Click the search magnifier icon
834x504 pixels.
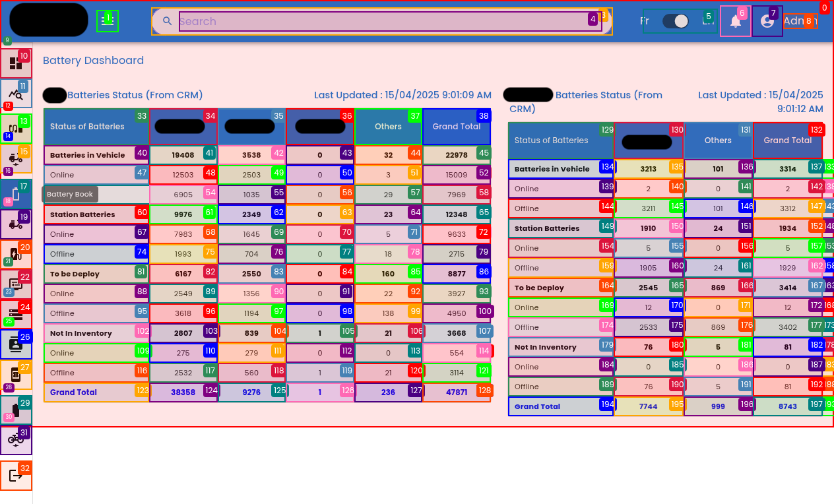(167, 21)
